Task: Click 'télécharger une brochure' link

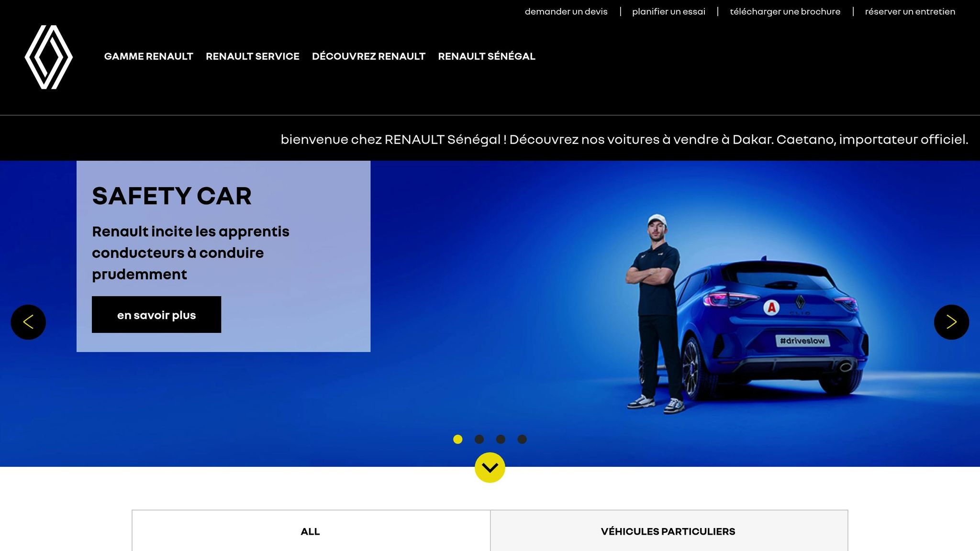Action: (x=785, y=11)
